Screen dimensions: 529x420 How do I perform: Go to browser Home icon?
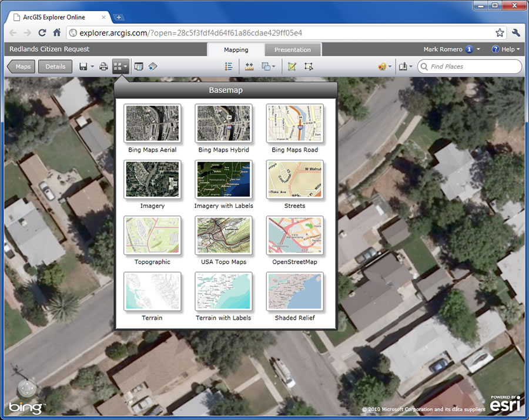(56, 32)
